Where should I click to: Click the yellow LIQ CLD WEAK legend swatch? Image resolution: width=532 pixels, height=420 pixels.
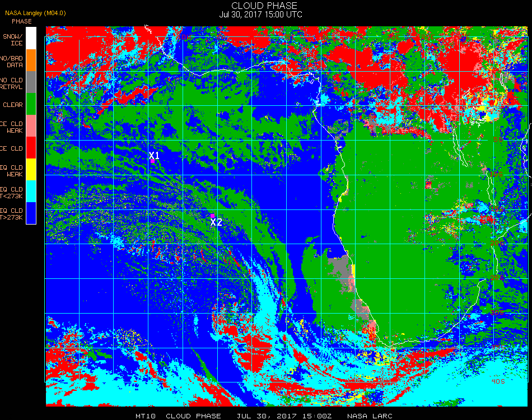tap(31, 169)
